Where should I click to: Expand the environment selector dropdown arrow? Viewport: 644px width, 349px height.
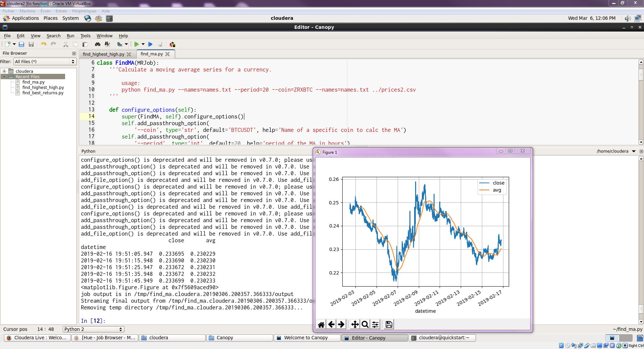point(126,44)
